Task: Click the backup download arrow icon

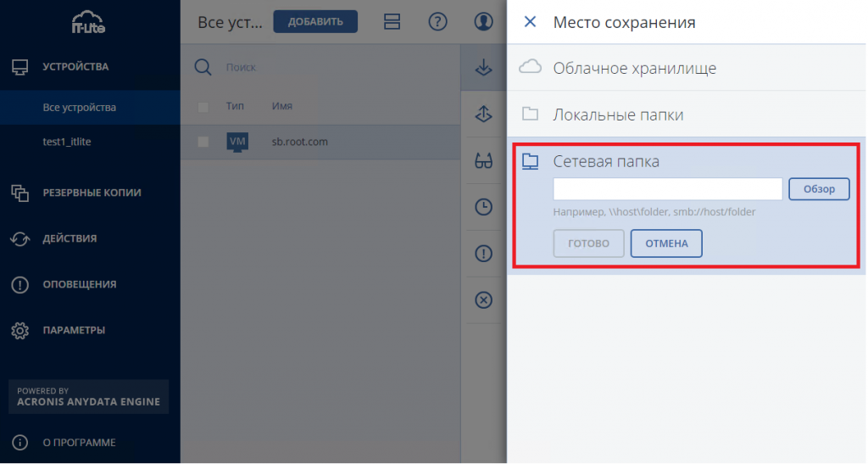Action: (484, 68)
